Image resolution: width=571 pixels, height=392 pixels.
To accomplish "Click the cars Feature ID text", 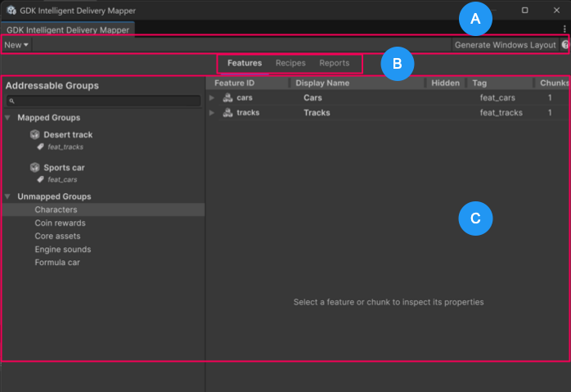I will [245, 97].
